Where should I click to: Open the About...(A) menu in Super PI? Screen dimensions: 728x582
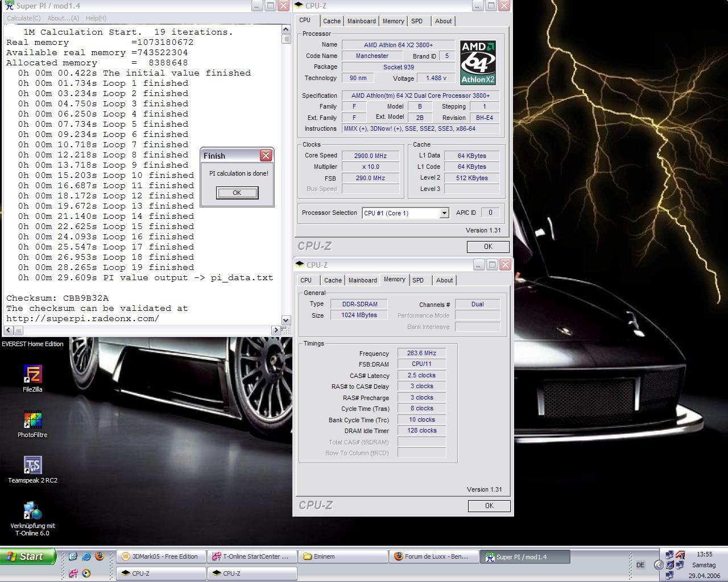[x=63, y=18]
